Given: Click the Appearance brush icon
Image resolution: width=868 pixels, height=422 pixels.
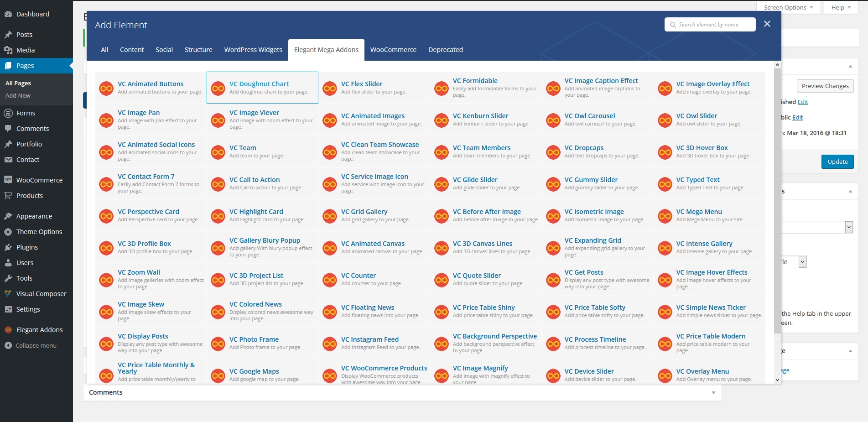Looking at the screenshot, I should coord(8,216).
